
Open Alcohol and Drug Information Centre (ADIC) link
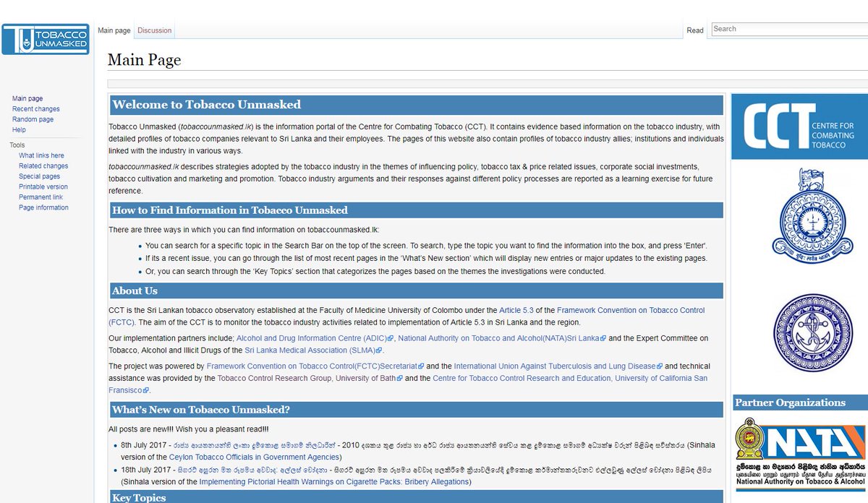coord(315,338)
